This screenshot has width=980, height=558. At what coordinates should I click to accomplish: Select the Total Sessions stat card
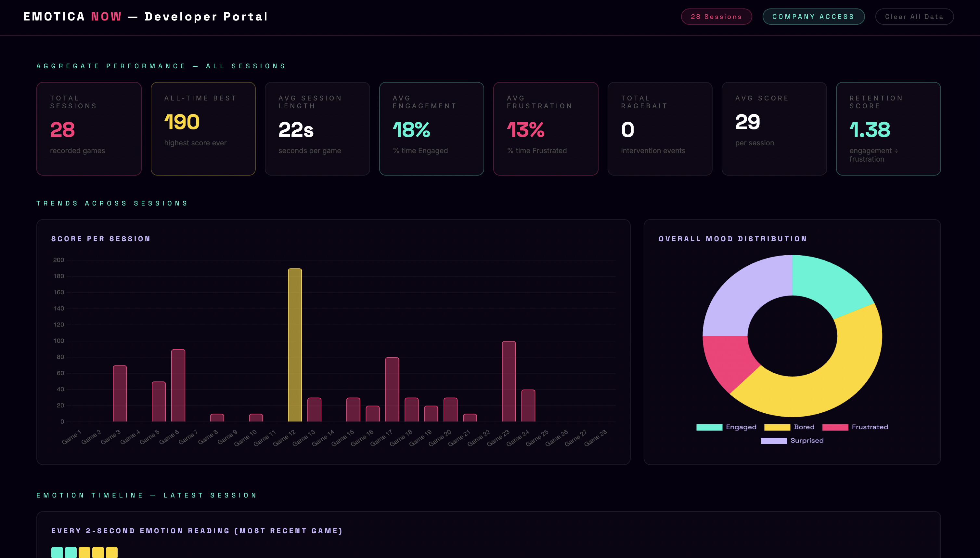(89, 128)
